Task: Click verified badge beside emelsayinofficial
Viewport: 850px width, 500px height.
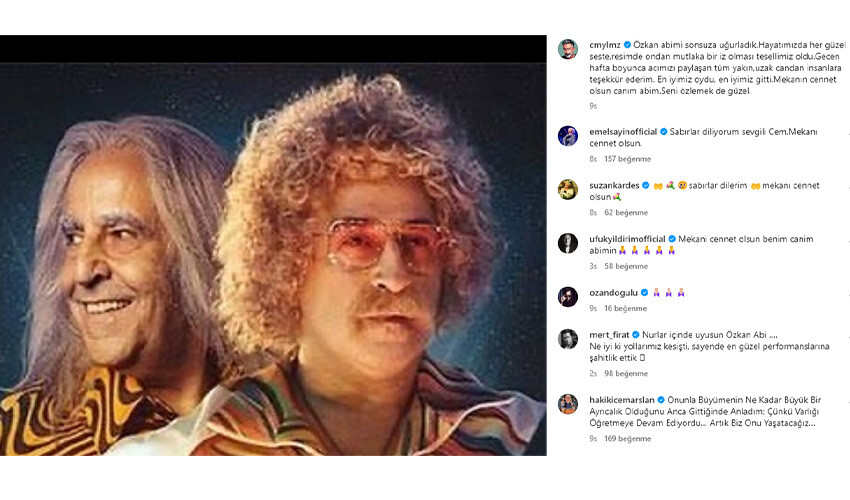Action: 661,132
